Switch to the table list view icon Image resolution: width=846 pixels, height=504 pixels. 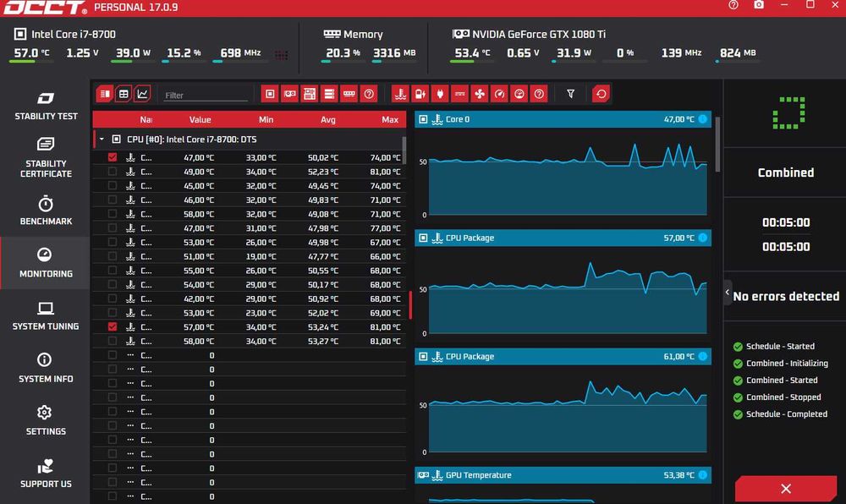pyautogui.click(x=105, y=94)
